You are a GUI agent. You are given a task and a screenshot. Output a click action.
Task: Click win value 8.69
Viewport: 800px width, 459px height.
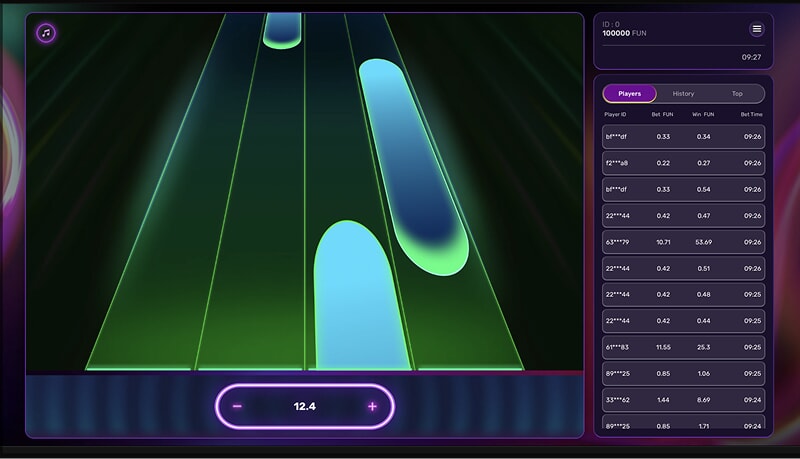click(x=704, y=400)
